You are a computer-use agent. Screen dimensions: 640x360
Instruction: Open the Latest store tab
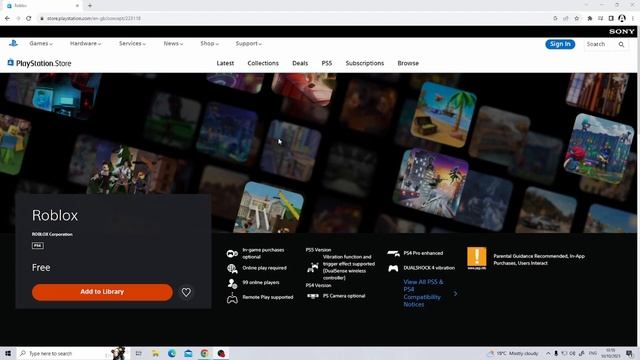225,63
